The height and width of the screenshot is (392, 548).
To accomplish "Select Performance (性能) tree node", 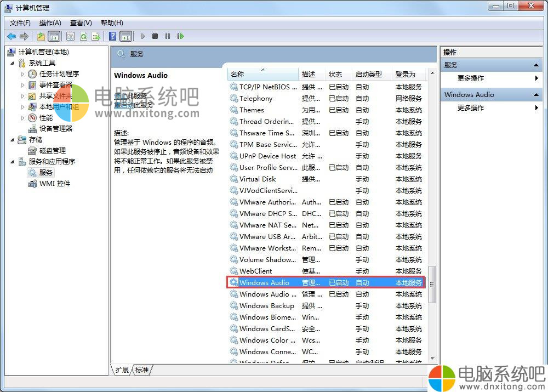I will tap(46, 117).
